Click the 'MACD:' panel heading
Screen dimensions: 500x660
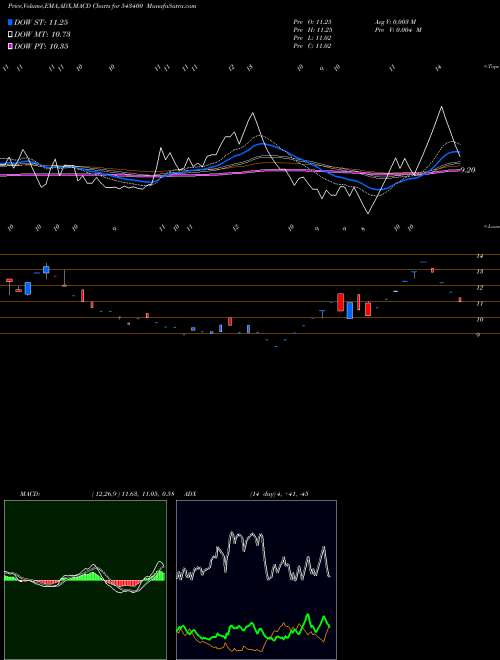[29, 494]
